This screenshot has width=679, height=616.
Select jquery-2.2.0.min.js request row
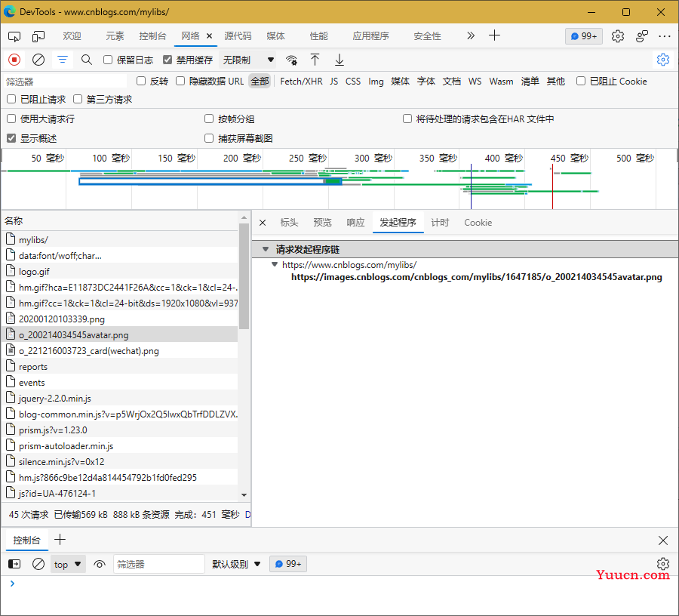[x=120, y=398]
